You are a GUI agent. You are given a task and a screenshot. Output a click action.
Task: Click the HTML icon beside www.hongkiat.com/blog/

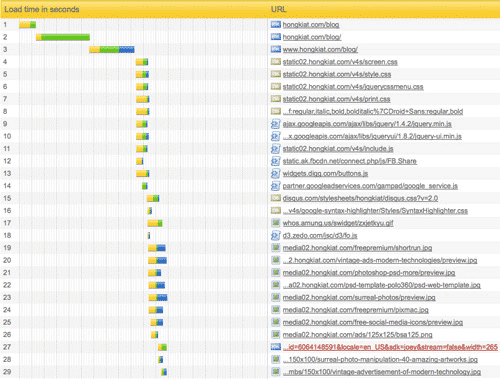pyautogui.click(x=276, y=49)
